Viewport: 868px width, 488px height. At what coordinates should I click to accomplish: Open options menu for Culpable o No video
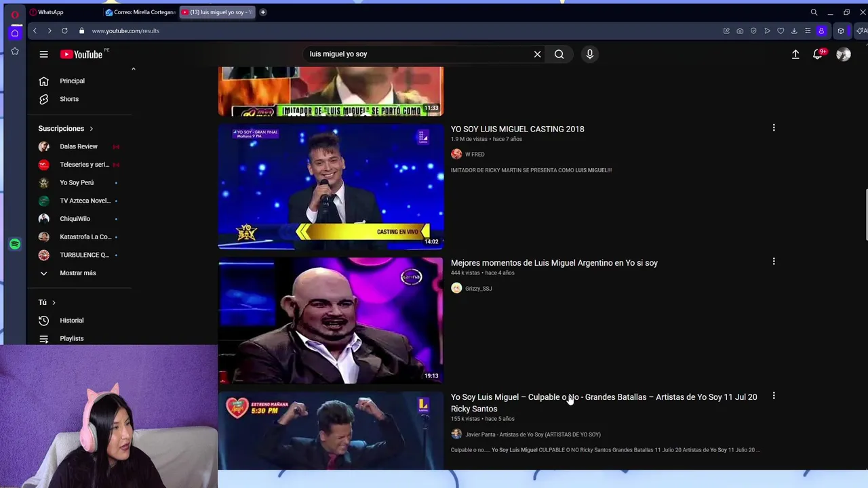tap(774, 396)
